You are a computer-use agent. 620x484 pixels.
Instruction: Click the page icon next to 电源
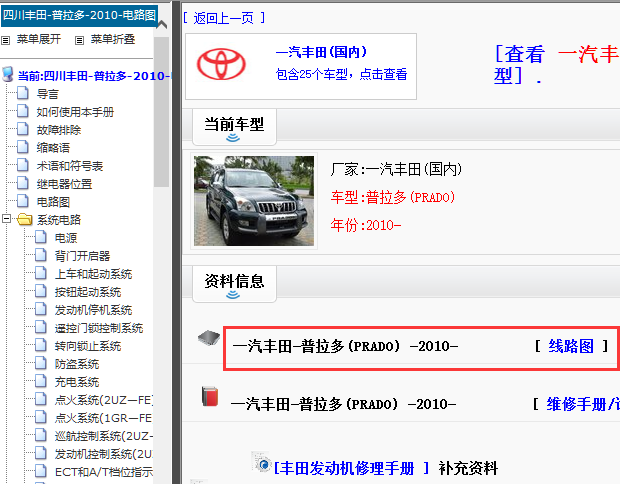[x=41, y=238]
